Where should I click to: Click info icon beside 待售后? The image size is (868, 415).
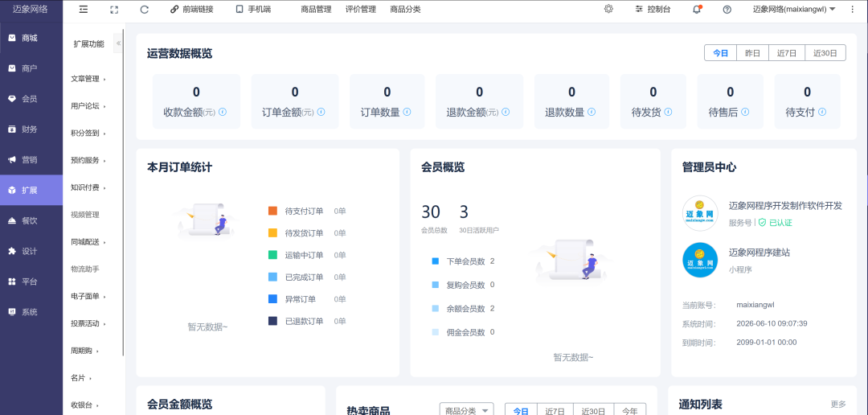click(x=745, y=112)
